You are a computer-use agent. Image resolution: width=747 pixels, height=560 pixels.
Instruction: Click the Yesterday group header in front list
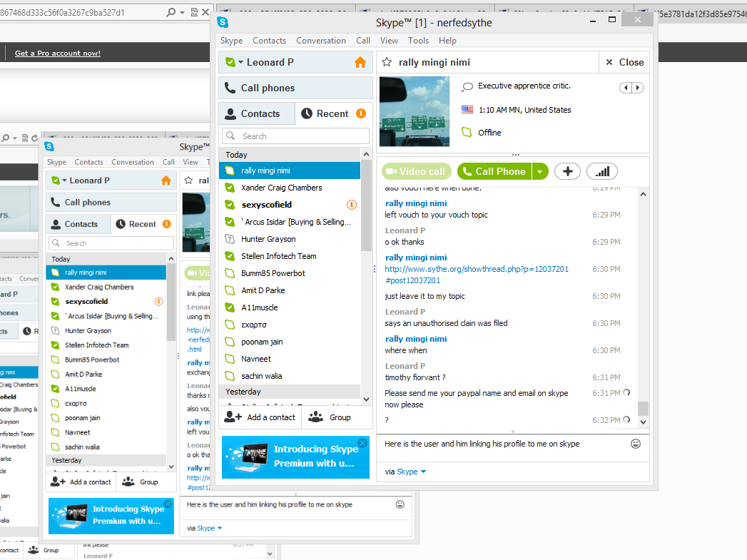point(290,392)
